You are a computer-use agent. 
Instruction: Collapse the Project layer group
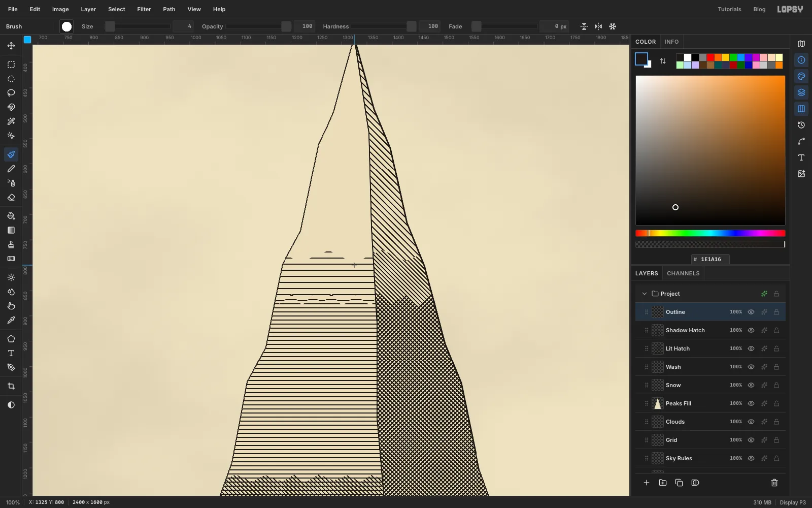(645, 294)
